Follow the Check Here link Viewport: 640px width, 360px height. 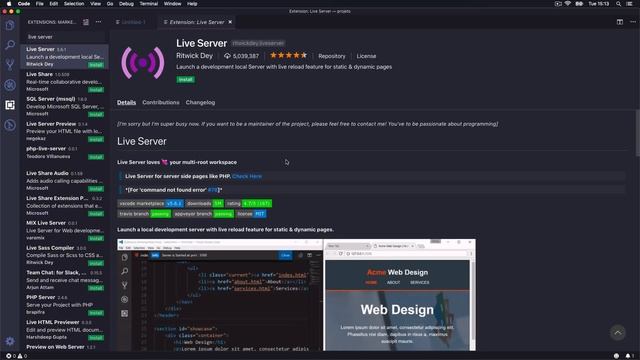[x=247, y=176]
